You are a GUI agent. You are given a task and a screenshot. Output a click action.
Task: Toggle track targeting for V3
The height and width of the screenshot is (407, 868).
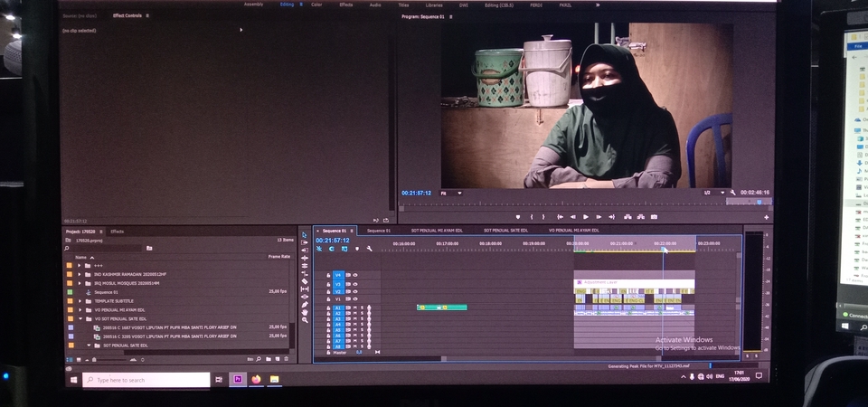338,284
